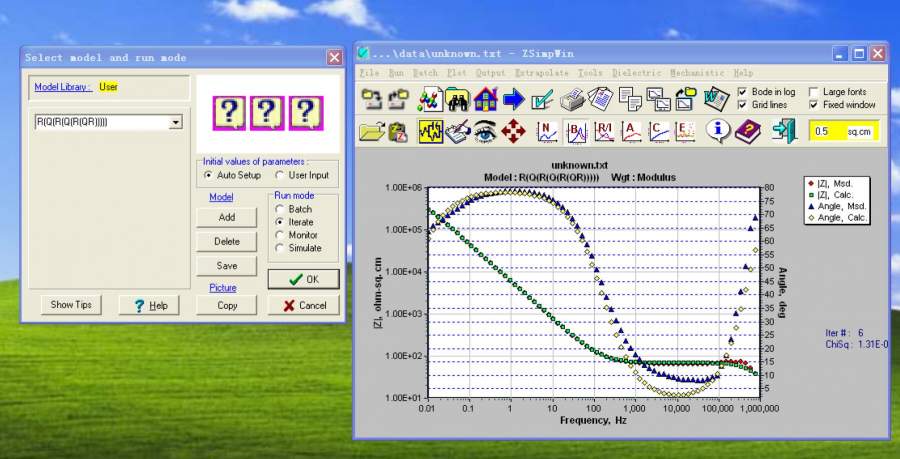
Task: Click the printer icon in the toolbar
Action: 572,99
